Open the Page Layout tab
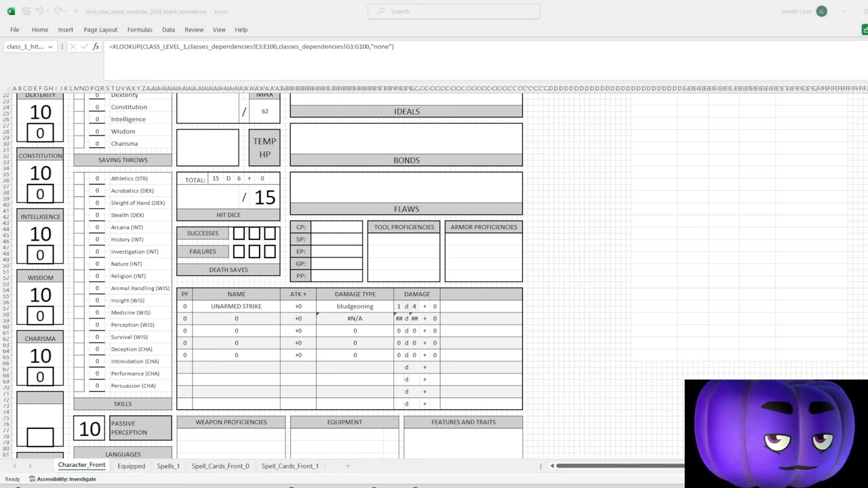The image size is (868, 488). tap(100, 30)
